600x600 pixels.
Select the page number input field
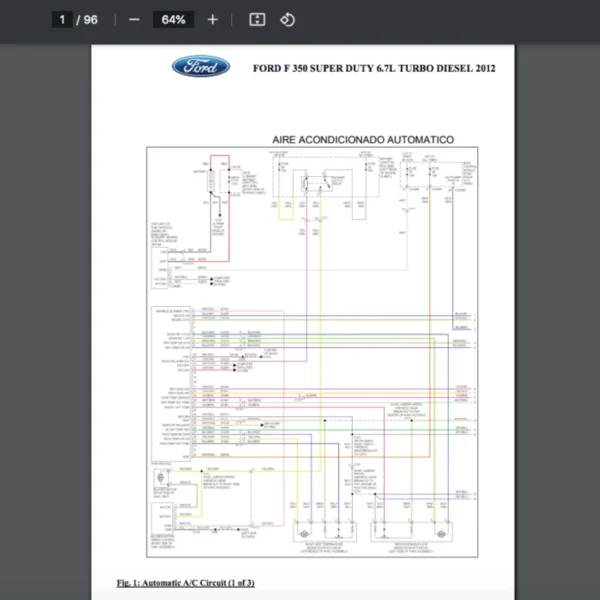[x=63, y=19]
